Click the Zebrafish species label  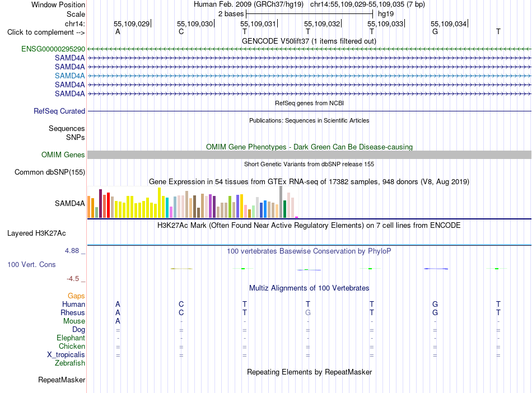pyautogui.click(x=70, y=363)
